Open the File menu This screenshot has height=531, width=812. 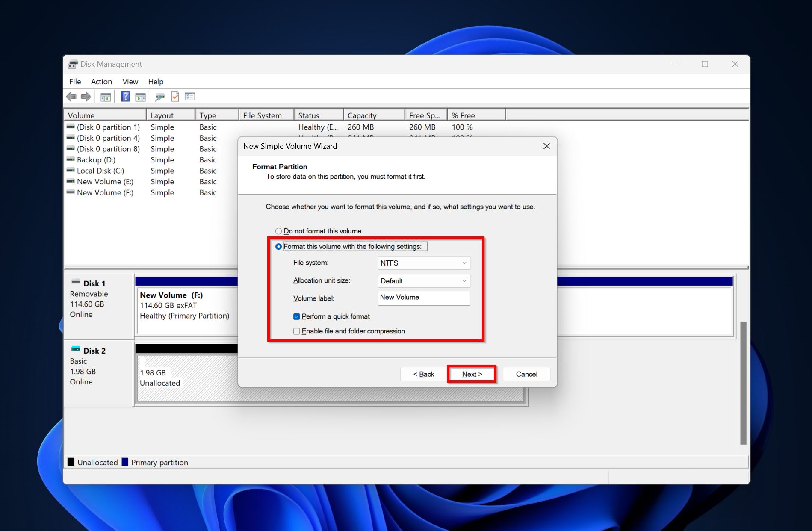[x=75, y=82]
